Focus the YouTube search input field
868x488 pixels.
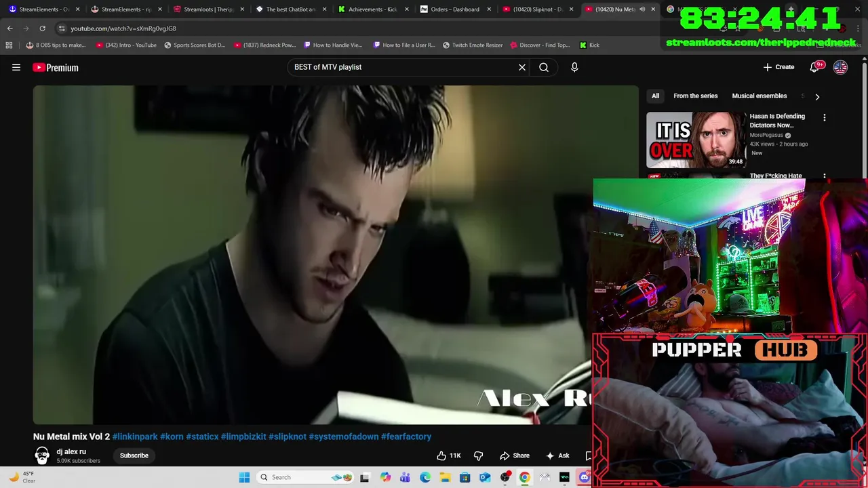pyautogui.click(x=403, y=67)
